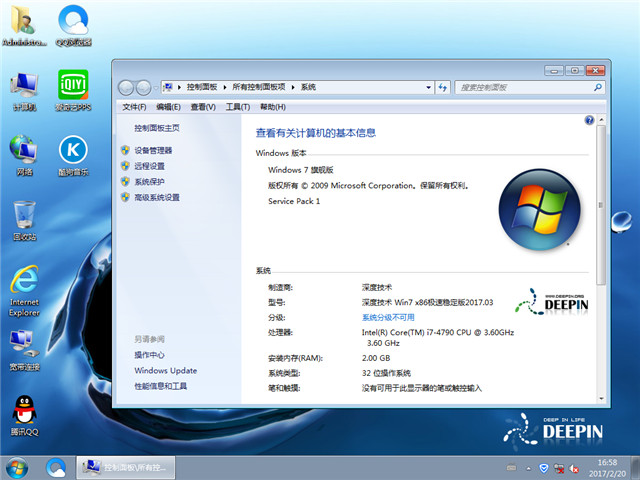
Task: Open 宽带连接 desktop icon
Action: click(x=24, y=350)
